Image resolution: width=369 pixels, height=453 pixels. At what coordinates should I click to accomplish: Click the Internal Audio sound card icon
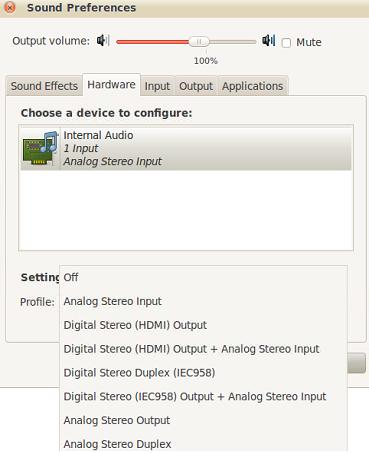(40, 148)
